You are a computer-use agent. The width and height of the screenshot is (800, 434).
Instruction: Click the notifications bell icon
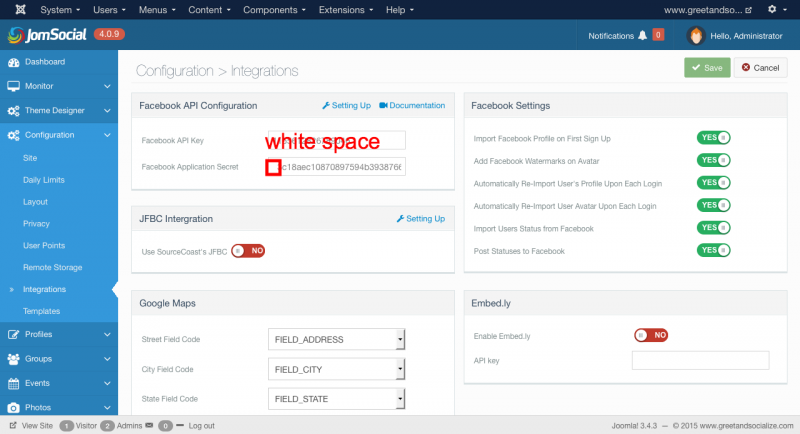[642, 35]
